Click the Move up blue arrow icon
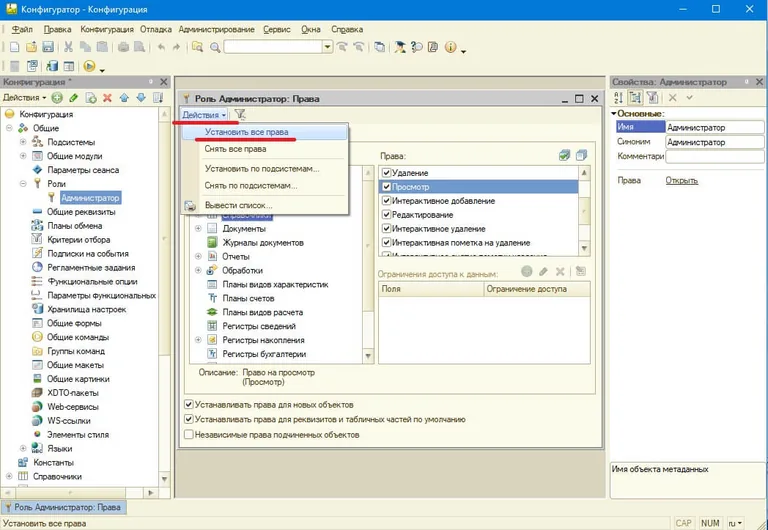 coord(124,98)
